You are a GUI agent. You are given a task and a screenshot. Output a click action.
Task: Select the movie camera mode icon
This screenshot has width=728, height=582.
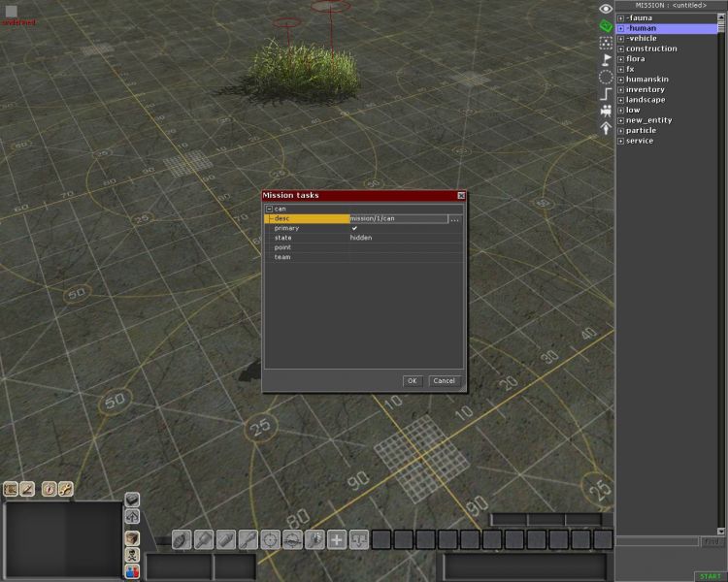point(606,111)
